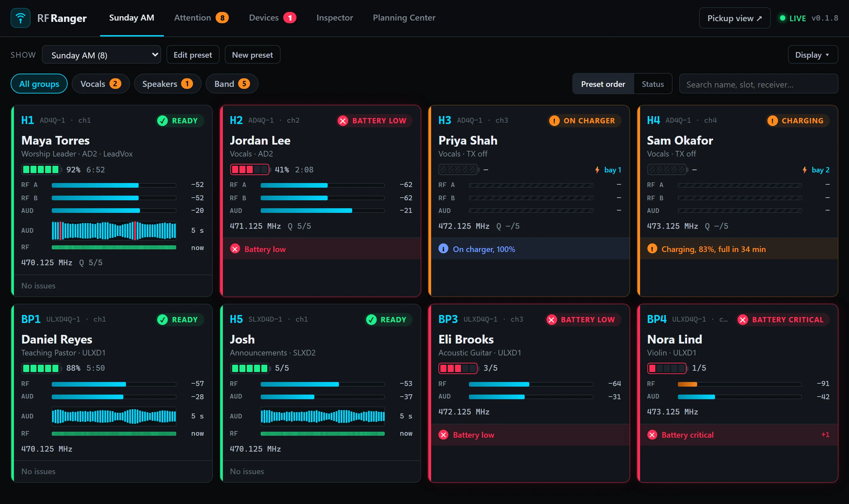Click Maya Torres's AUD waveform history strip
The image size is (849, 504).
(x=114, y=230)
